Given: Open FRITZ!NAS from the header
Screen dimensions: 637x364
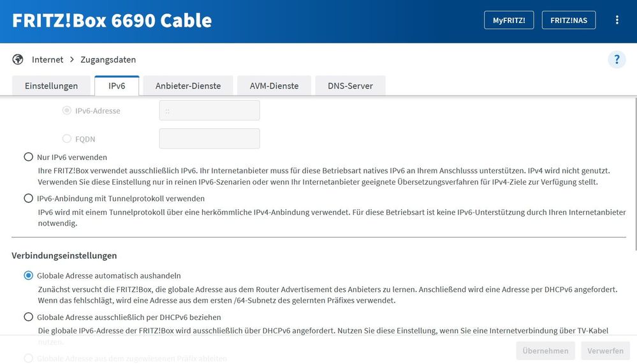Looking at the screenshot, I should (x=569, y=20).
